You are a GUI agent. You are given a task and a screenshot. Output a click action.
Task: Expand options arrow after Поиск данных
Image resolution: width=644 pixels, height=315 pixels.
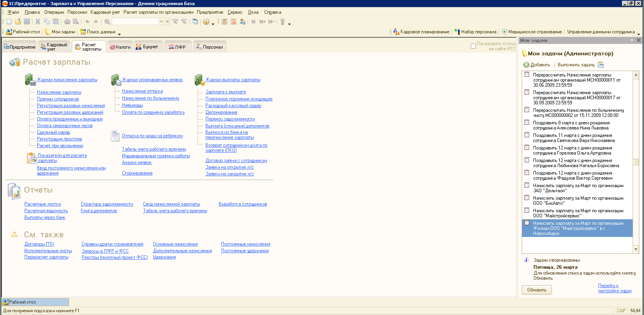119,34
